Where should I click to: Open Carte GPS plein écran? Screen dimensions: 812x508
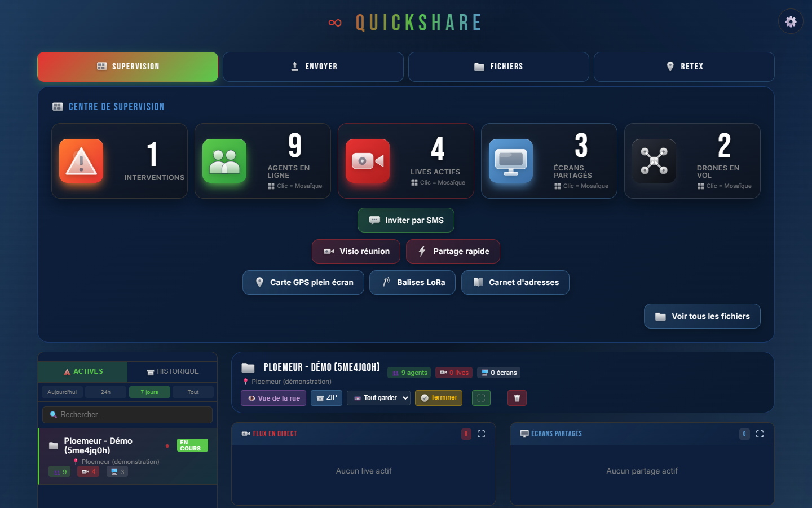303,282
